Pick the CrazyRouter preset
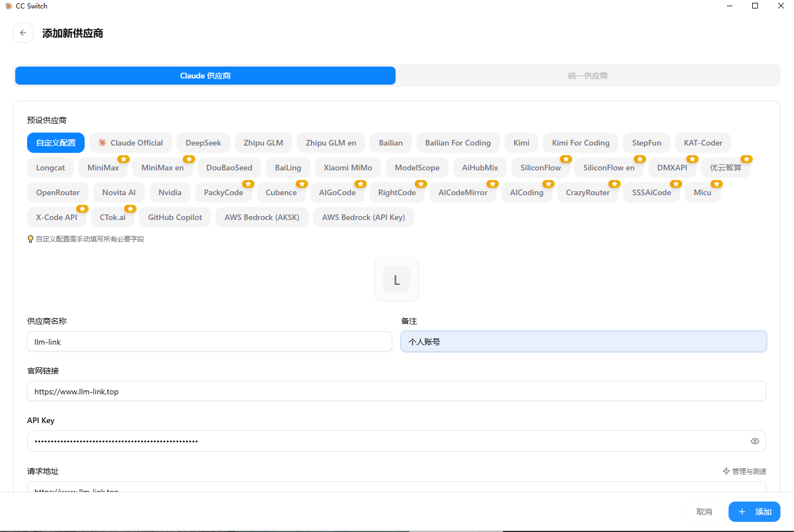794x532 pixels. tap(588, 192)
